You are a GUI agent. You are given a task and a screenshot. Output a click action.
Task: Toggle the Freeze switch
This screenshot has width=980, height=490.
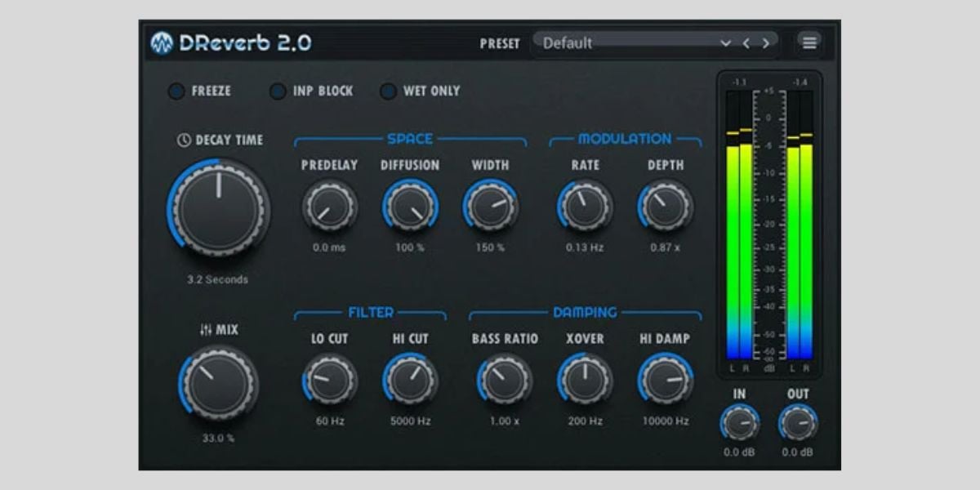176,91
